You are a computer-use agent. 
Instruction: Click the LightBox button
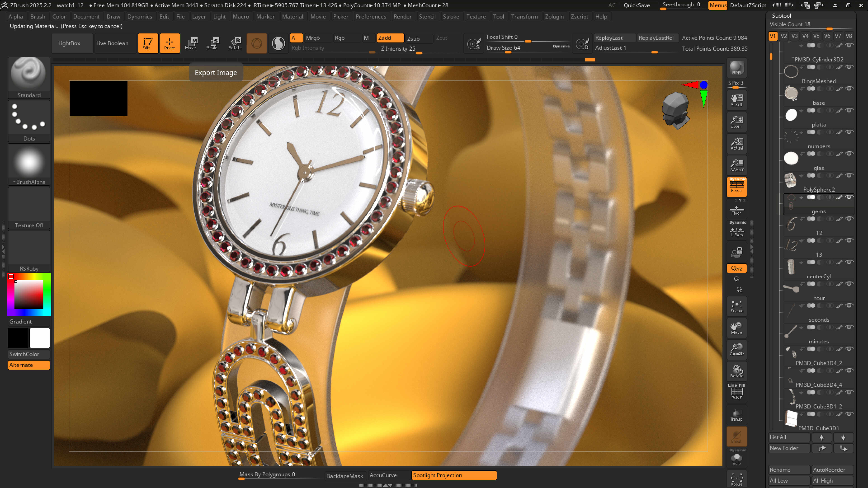(x=69, y=43)
